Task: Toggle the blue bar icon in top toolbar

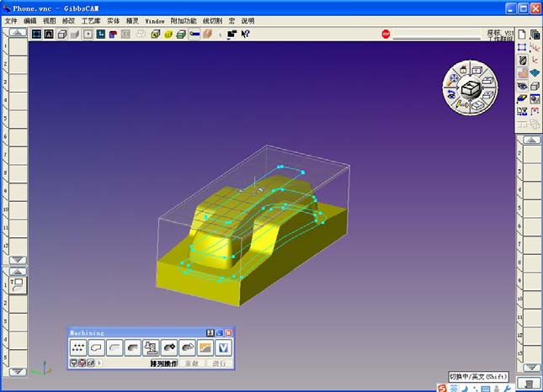Action: click(194, 34)
